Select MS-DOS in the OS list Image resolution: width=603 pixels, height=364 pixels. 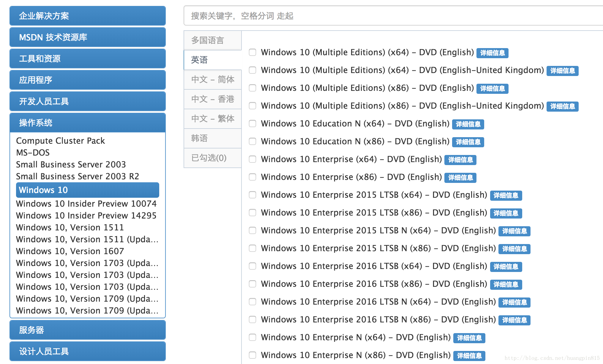point(33,153)
